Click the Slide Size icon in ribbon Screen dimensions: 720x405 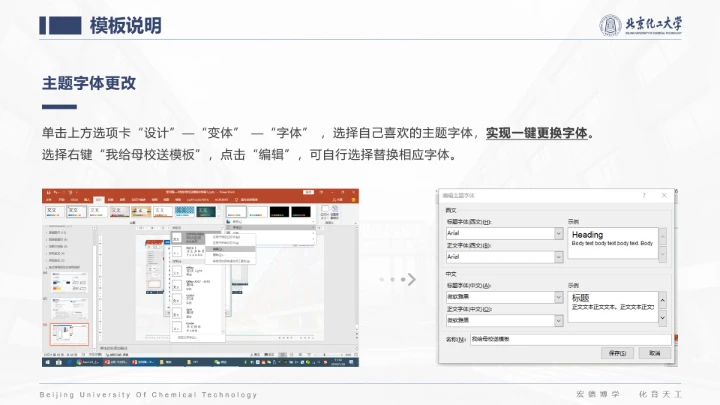tap(325, 213)
